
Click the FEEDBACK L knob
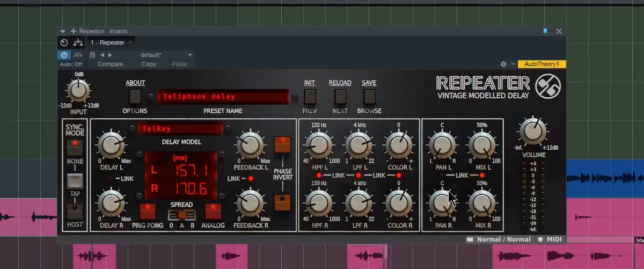(x=250, y=145)
